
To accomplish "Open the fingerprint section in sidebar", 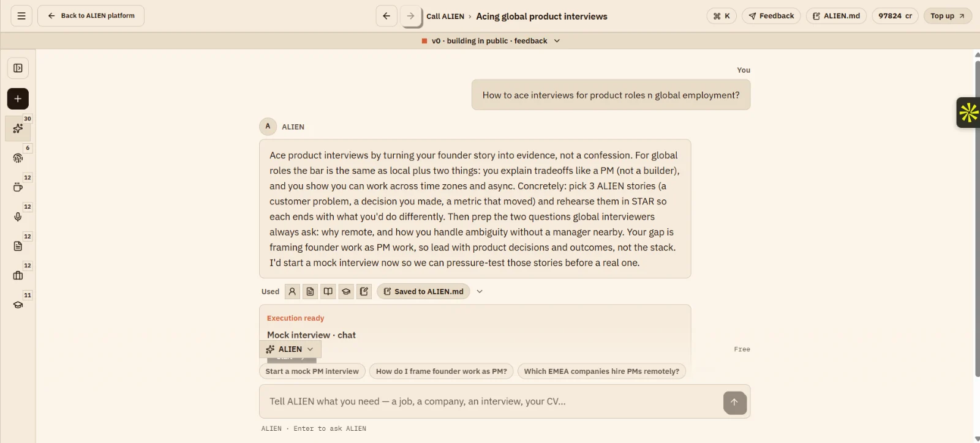I will (18, 158).
